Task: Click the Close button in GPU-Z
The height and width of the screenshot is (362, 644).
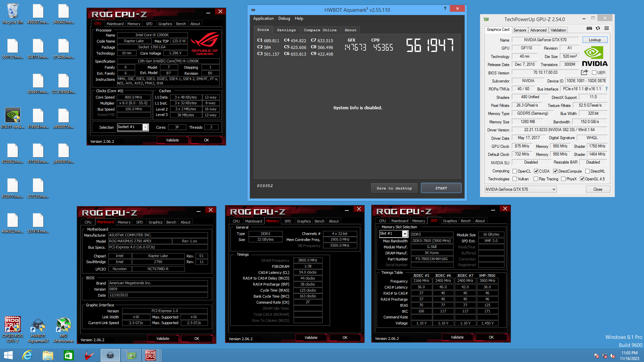Action: (x=598, y=189)
